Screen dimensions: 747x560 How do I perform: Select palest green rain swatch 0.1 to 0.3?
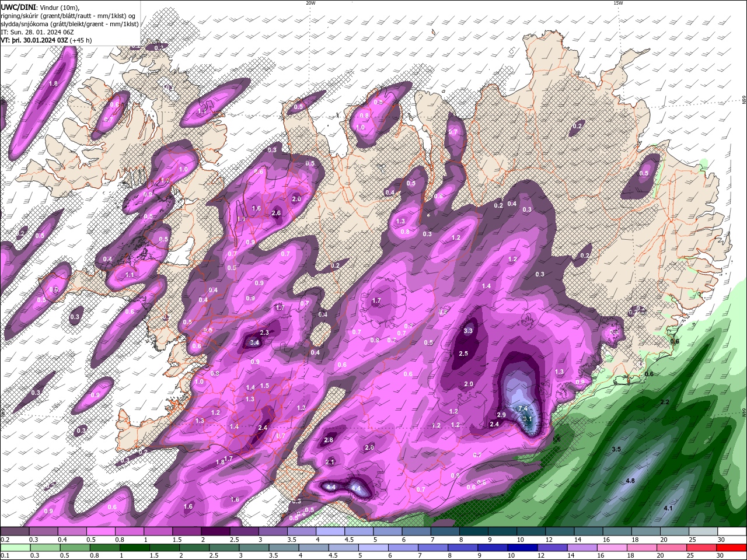(15, 548)
